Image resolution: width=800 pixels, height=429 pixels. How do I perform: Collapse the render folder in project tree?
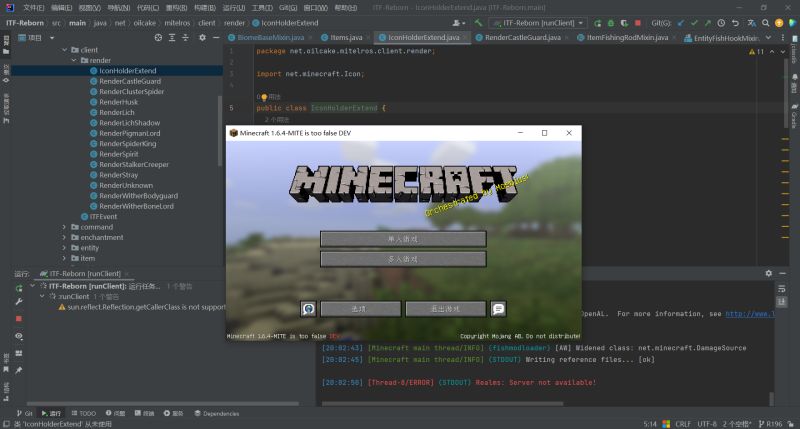tap(74, 60)
